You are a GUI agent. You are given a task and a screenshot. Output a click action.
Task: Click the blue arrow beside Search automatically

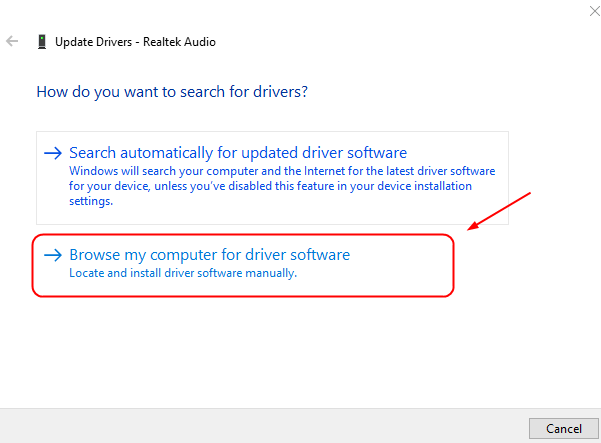pos(53,153)
